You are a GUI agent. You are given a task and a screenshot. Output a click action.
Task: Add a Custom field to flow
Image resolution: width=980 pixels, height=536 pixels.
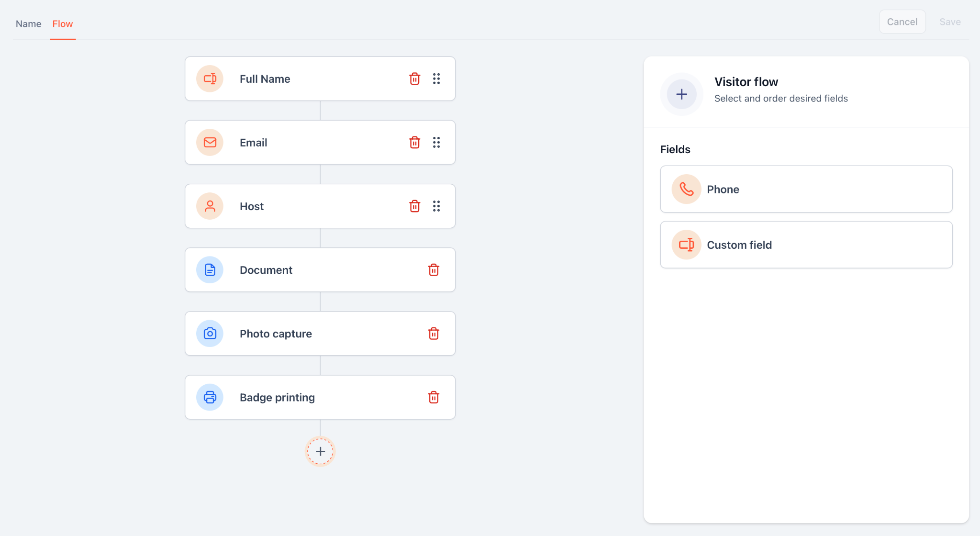point(806,245)
